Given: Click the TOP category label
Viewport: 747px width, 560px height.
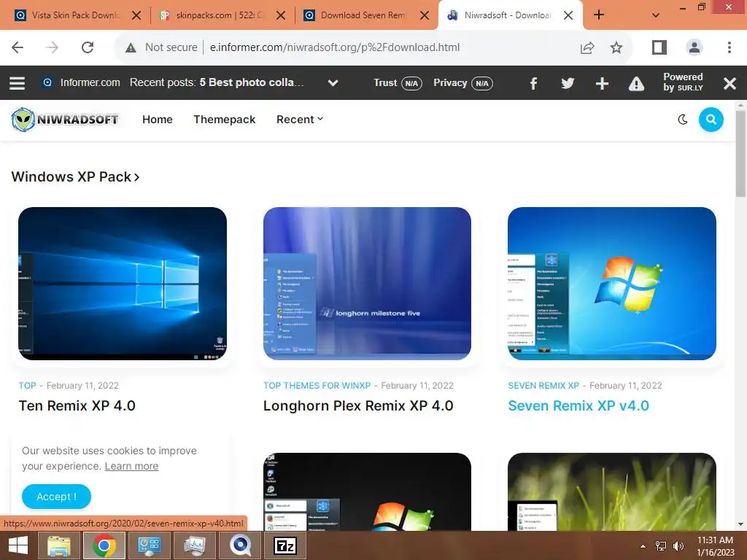Looking at the screenshot, I should 27,386.
